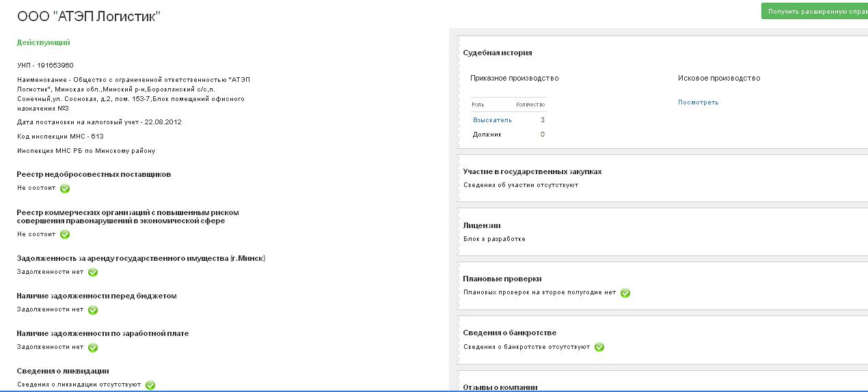The width and height of the screenshot is (868, 392).
Task: Click 'Дата постановки на налоговый учет - 22.08.2012'
Action: [99, 122]
